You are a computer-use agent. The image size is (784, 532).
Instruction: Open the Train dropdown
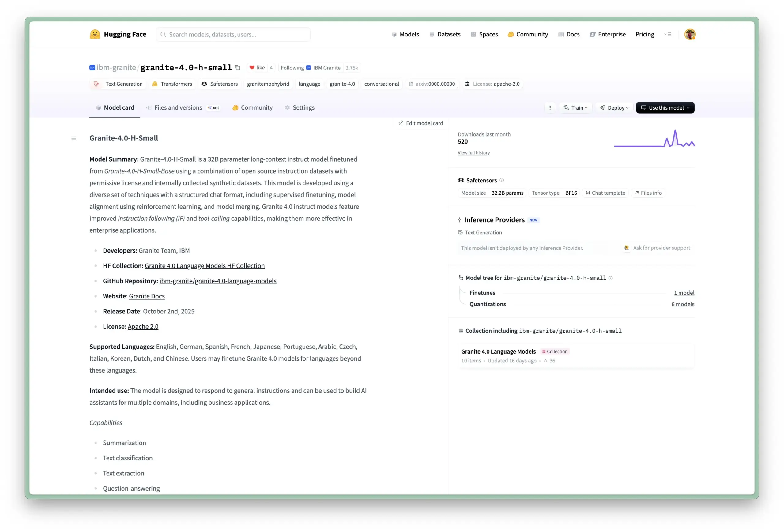[575, 107]
